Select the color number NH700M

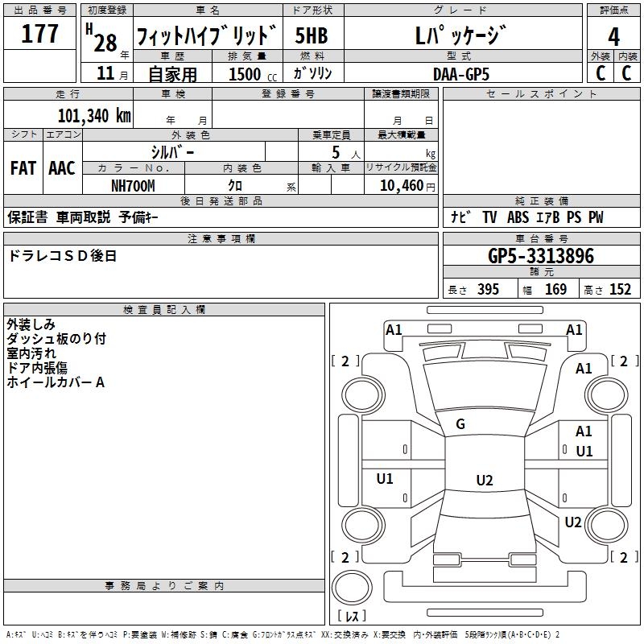(132, 185)
